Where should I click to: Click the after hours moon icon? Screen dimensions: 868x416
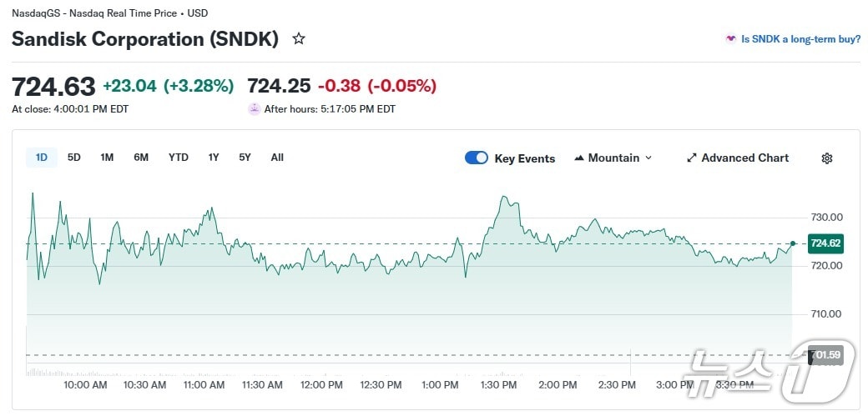[x=254, y=108]
